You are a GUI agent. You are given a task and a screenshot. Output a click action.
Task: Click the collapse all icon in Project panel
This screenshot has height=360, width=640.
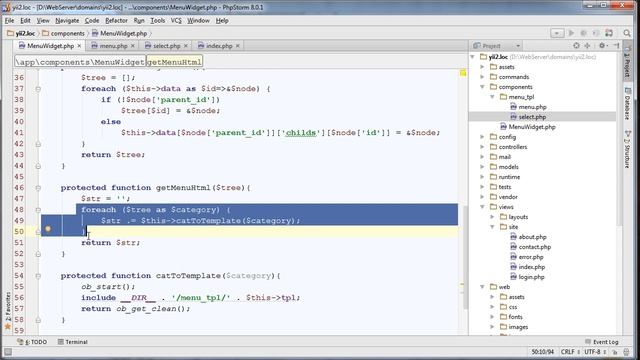coord(587,46)
